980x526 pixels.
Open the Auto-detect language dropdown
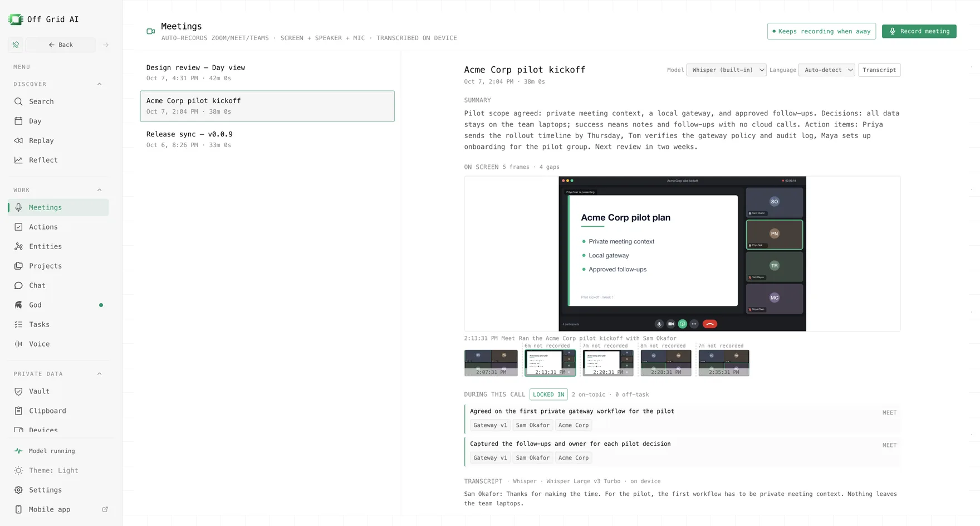(826, 70)
